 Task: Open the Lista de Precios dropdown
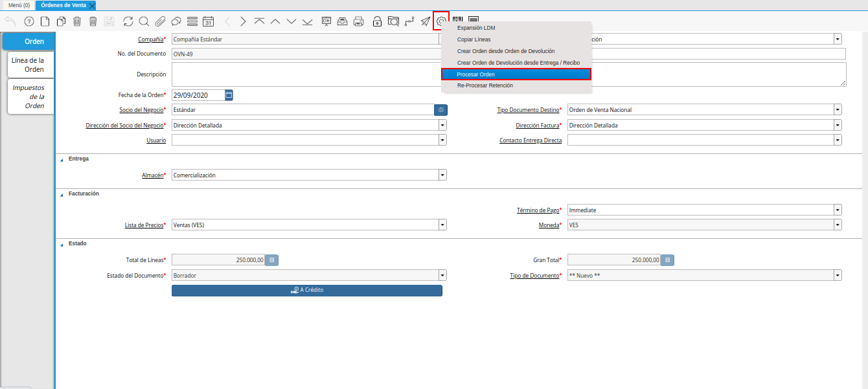click(442, 225)
